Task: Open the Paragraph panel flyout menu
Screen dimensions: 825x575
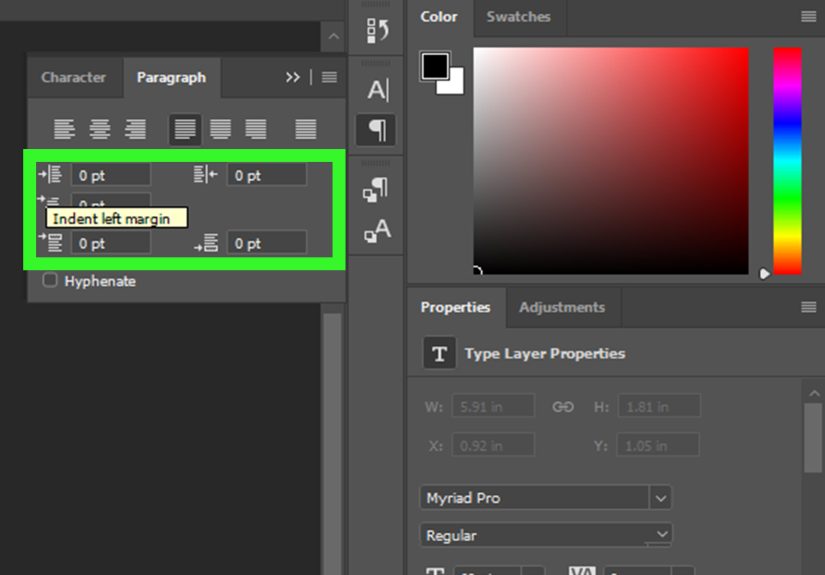Action: [329, 77]
